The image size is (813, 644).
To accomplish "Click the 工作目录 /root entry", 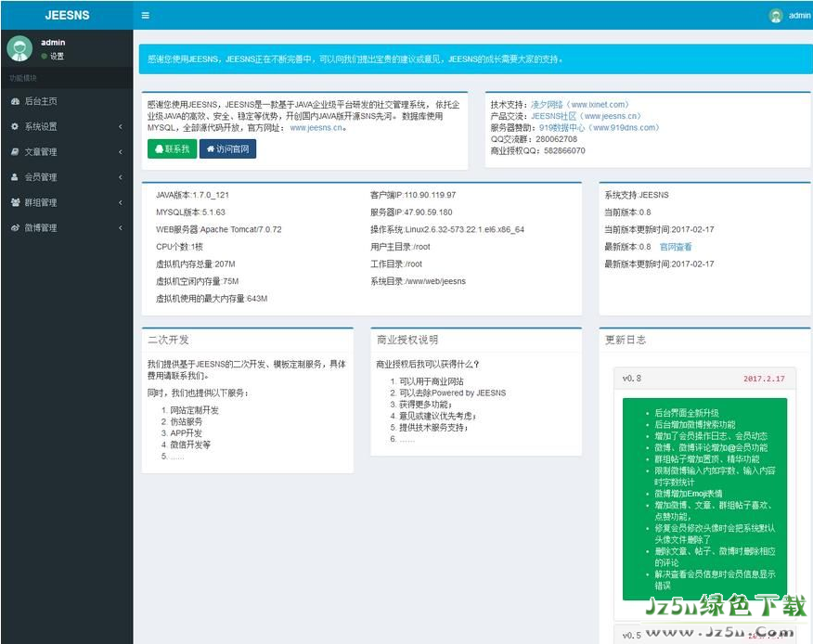I will tap(396, 264).
